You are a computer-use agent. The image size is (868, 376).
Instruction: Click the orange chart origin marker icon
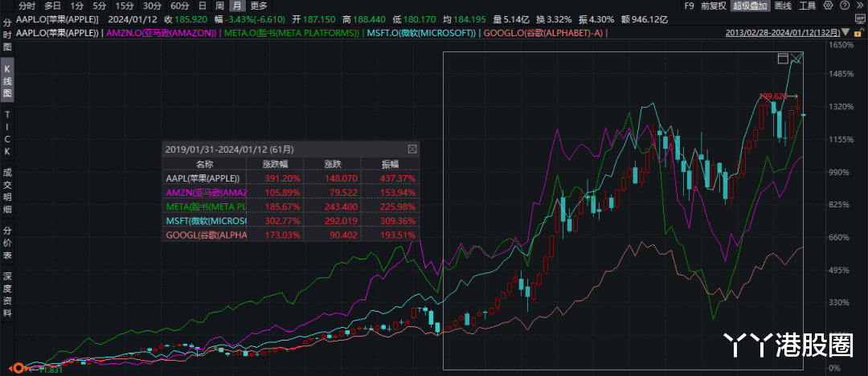17,367
